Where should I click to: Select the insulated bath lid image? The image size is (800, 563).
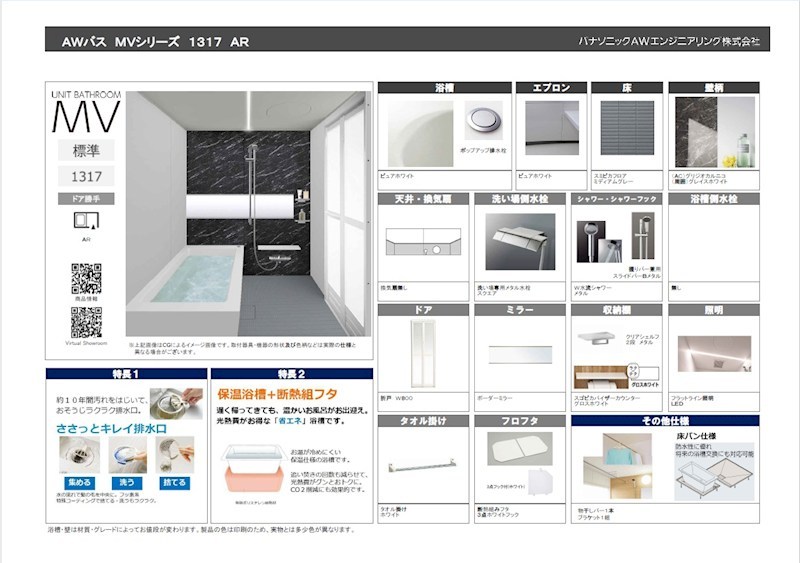tap(519, 449)
